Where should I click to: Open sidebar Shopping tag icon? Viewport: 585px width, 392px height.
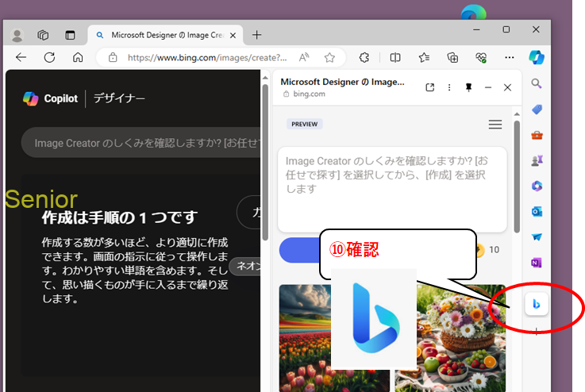pos(537,110)
